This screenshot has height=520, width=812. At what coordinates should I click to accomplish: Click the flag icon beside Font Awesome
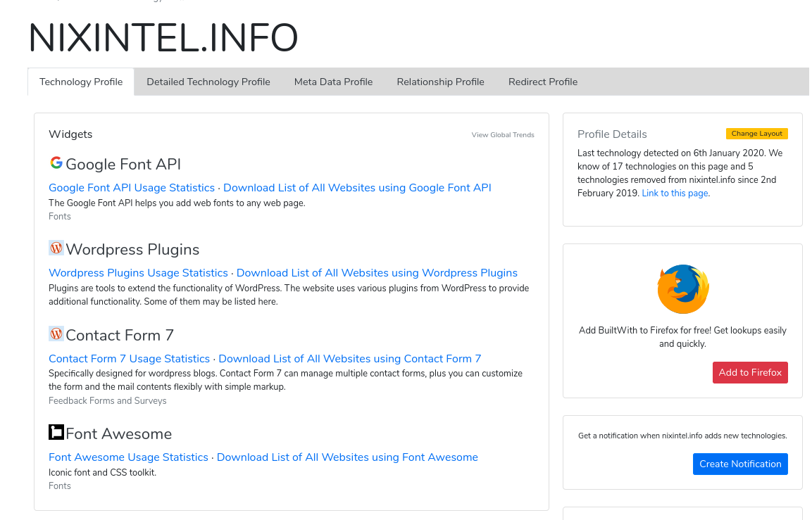tap(56, 432)
